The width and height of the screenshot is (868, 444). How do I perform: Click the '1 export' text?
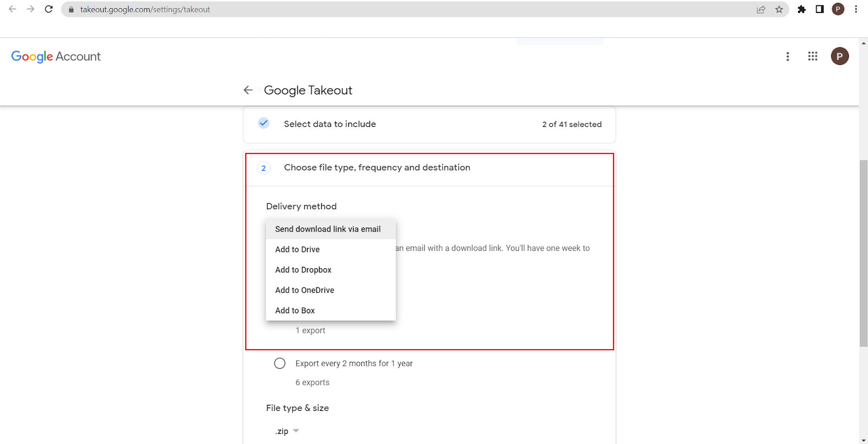(310, 331)
